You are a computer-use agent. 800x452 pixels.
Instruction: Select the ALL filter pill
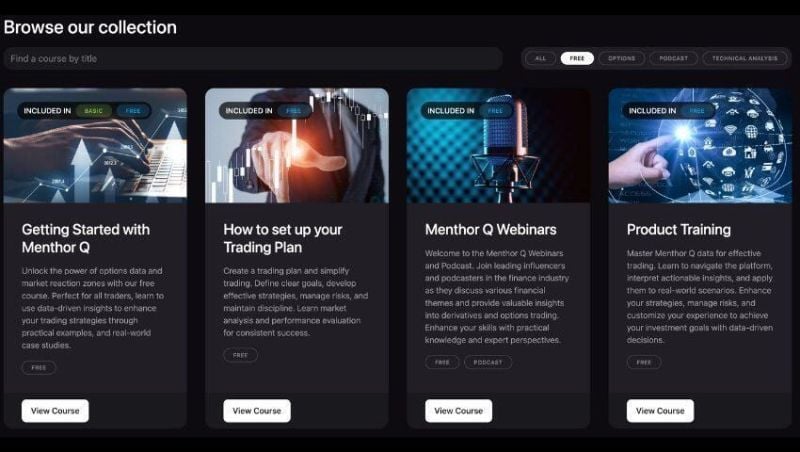pos(540,58)
